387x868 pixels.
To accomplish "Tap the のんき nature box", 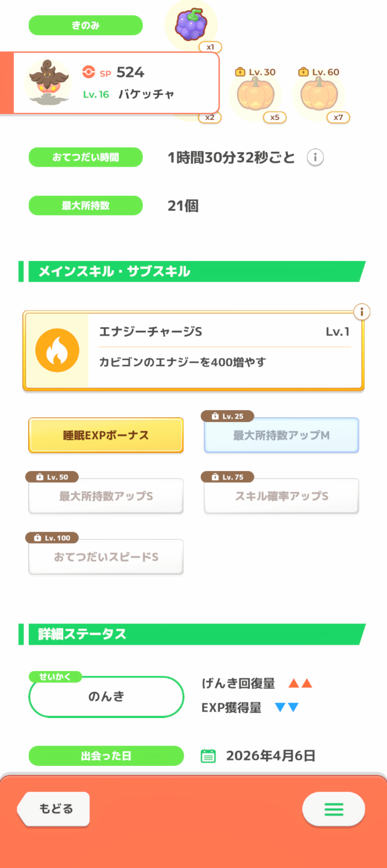I will click(106, 697).
